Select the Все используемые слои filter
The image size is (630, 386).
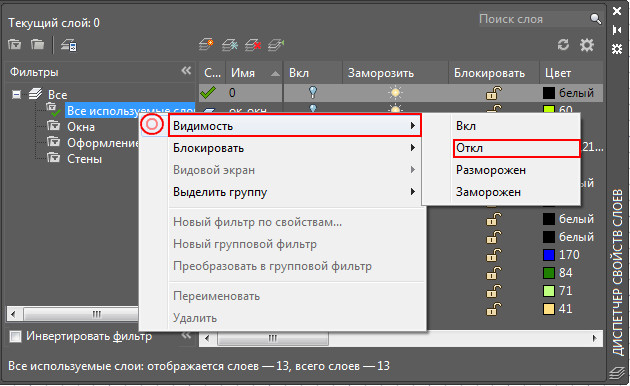pyautogui.click(x=130, y=110)
